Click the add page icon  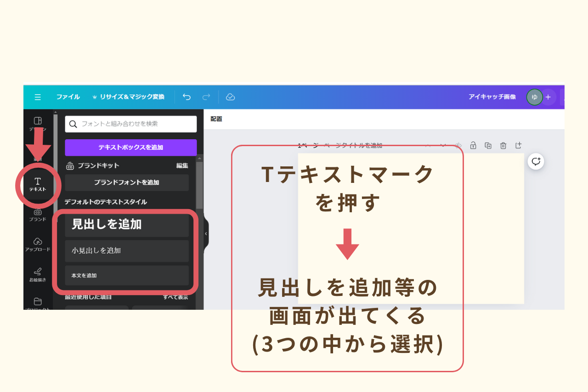coord(518,145)
